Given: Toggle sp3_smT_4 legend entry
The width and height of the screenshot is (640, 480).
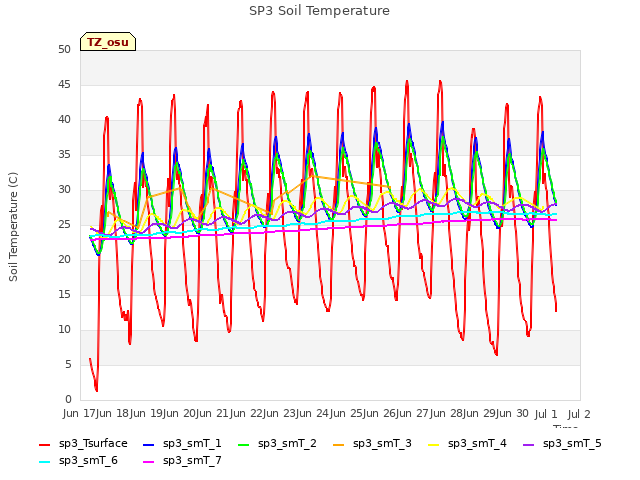Looking at the screenshot, I should pyautogui.click(x=467, y=443).
